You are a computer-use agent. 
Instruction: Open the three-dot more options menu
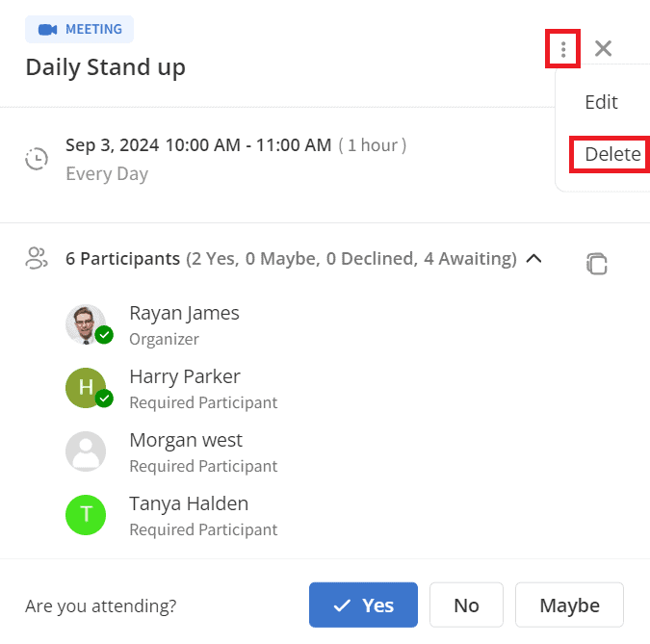[563, 49]
